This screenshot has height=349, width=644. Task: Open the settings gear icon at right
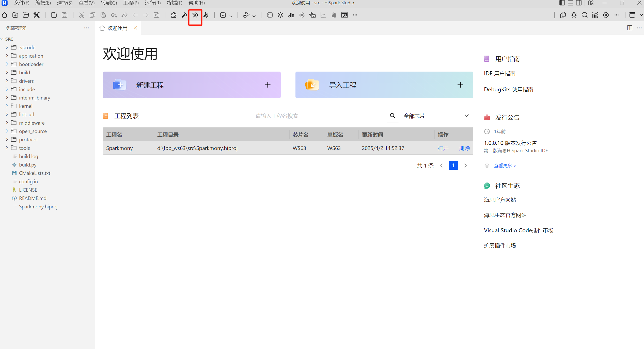pyautogui.click(x=606, y=15)
